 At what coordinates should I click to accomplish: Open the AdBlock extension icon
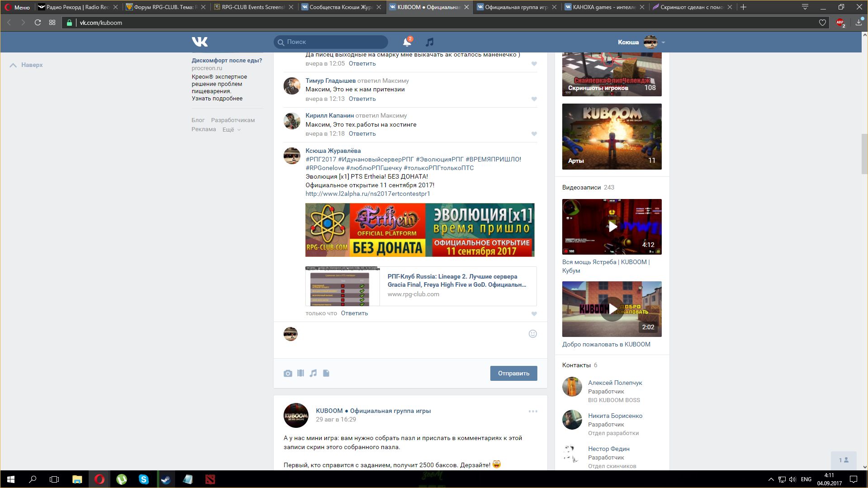point(840,23)
